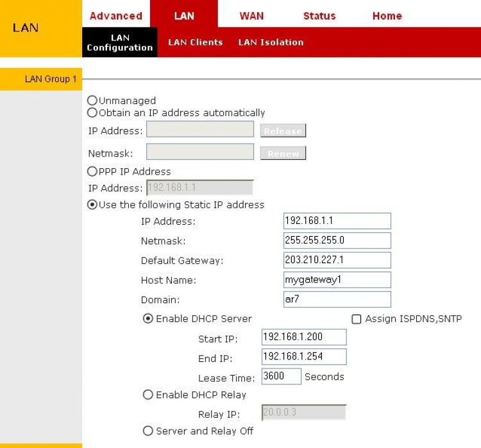Switch to the WAN tab

click(251, 15)
